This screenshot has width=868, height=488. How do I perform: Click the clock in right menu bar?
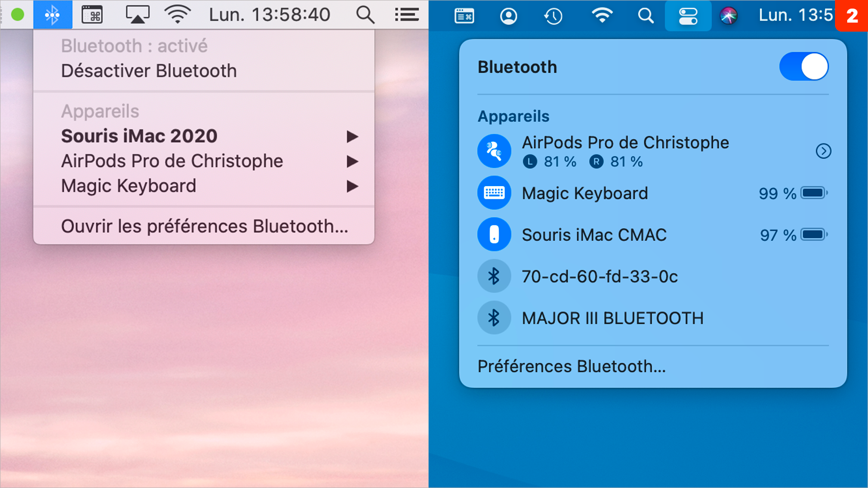pos(796,15)
